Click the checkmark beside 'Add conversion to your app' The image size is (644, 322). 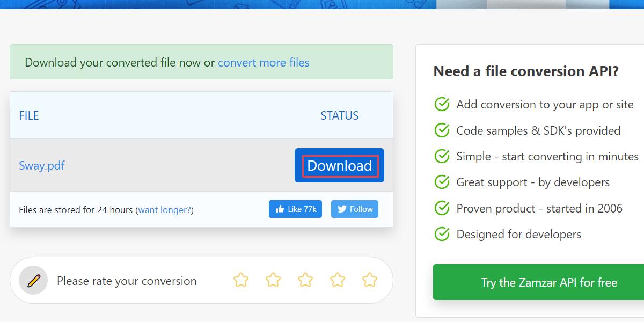pyautogui.click(x=442, y=104)
